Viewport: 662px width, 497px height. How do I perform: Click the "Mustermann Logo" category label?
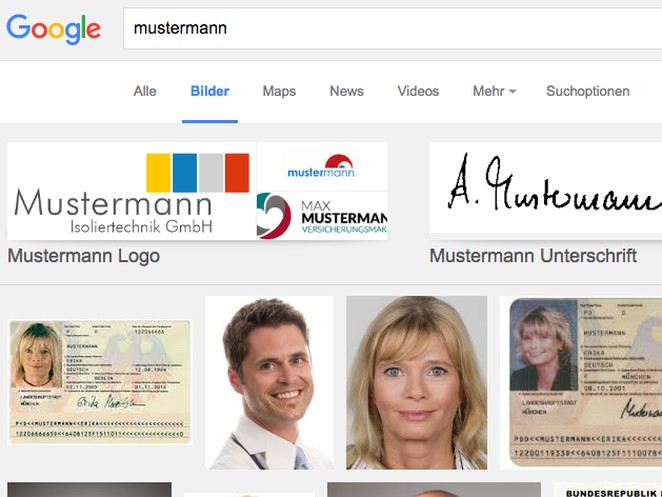tap(83, 256)
